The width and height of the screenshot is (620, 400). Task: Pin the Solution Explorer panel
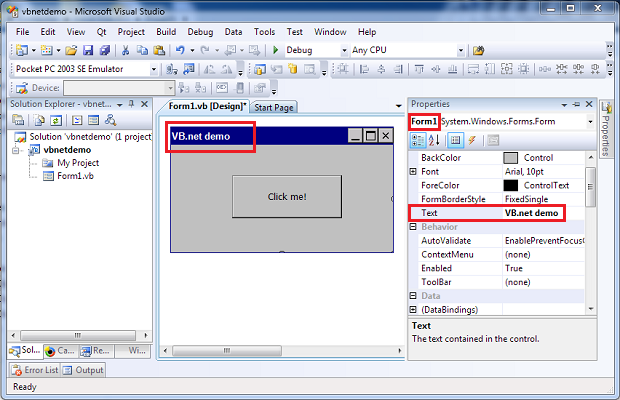click(x=132, y=104)
